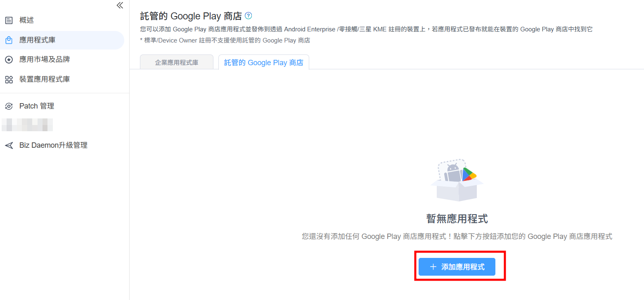Click the 應用程式庫 bag icon
This screenshot has width=644, height=300.
pyautogui.click(x=9, y=40)
